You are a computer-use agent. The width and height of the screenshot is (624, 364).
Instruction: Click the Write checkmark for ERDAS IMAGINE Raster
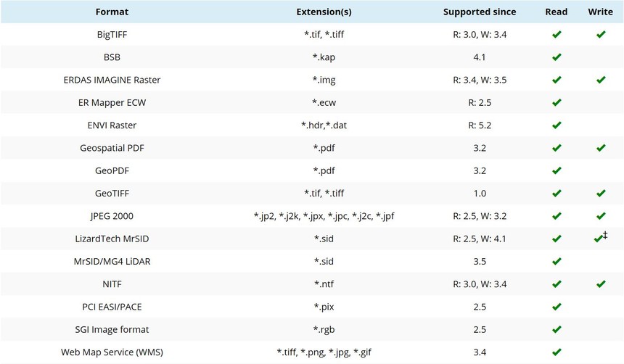point(600,80)
